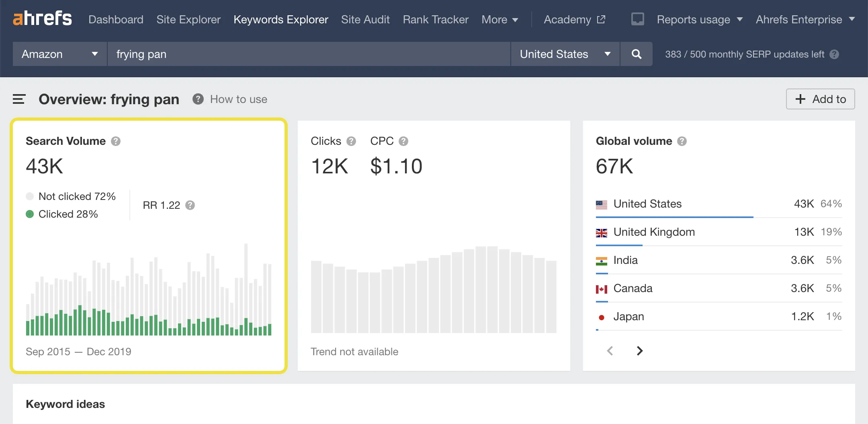Open the Search Volume help tooltip icon
The width and height of the screenshot is (868, 424).
click(x=116, y=141)
